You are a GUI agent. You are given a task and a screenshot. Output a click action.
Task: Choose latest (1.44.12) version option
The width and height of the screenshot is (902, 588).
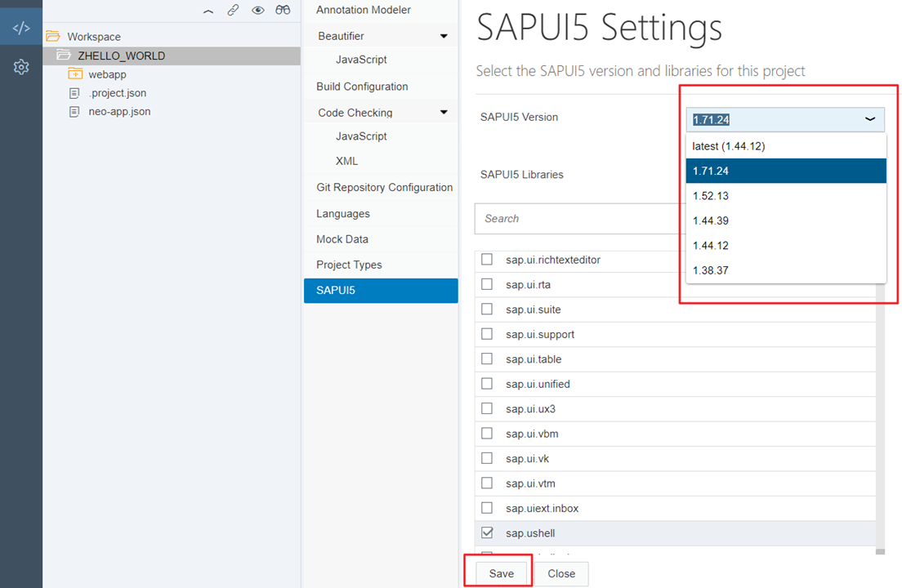pyautogui.click(x=786, y=146)
